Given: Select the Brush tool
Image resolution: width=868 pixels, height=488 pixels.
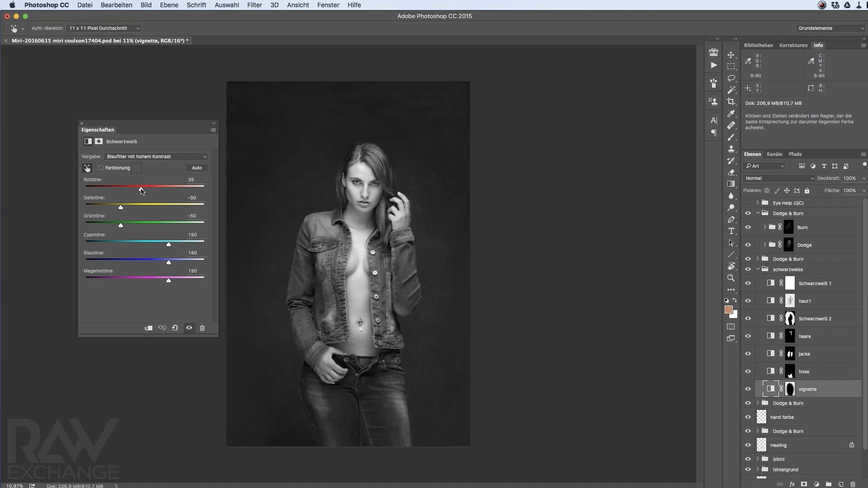Looking at the screenshot, I should [731, 137].
